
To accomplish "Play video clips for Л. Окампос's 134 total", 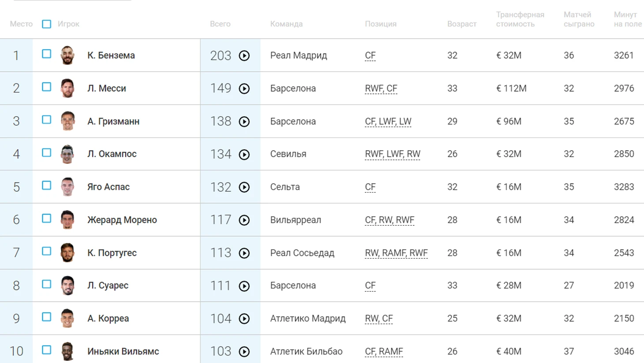I will (244, 155).
